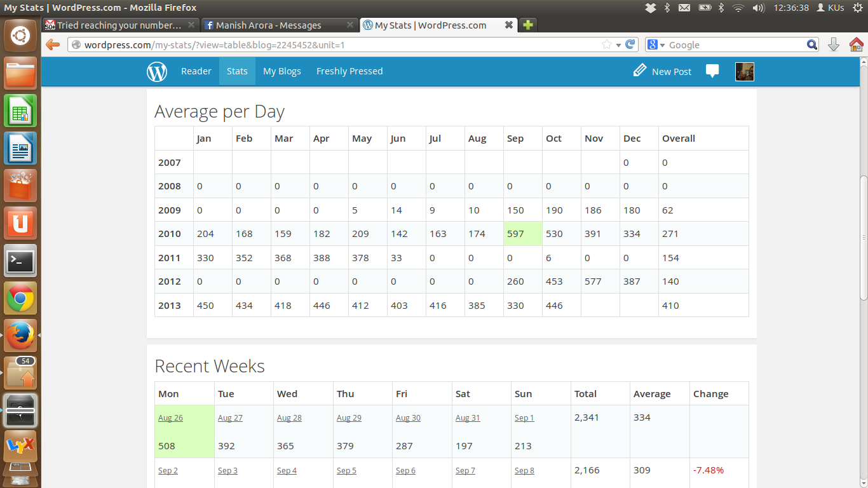Bookmark page with the star icon
Viewport: 868px width, 488px height.
(x=607, y=44)
